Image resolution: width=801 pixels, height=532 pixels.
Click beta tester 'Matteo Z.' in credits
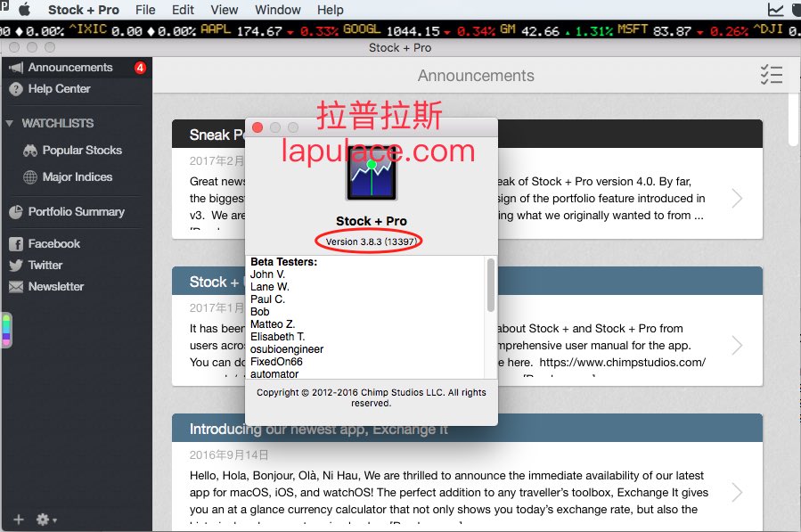(273, 324)
